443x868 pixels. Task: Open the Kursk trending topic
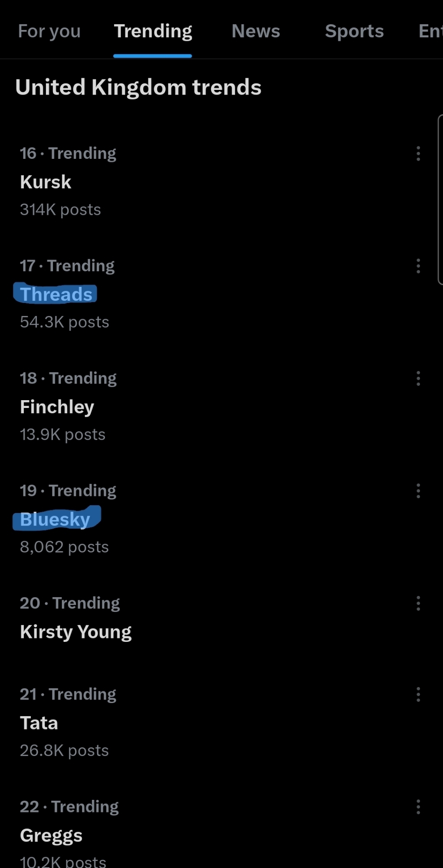(x=46, y=182)
